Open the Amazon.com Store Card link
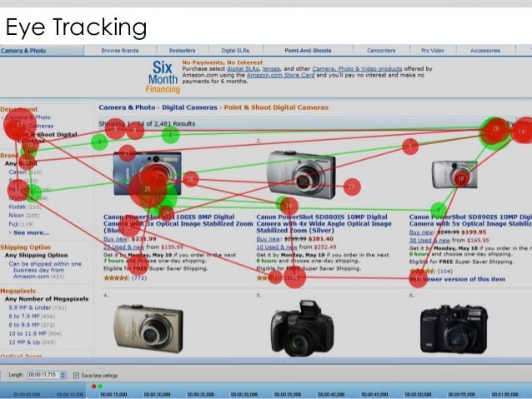532x399 pixels. [x=280, y=75]
